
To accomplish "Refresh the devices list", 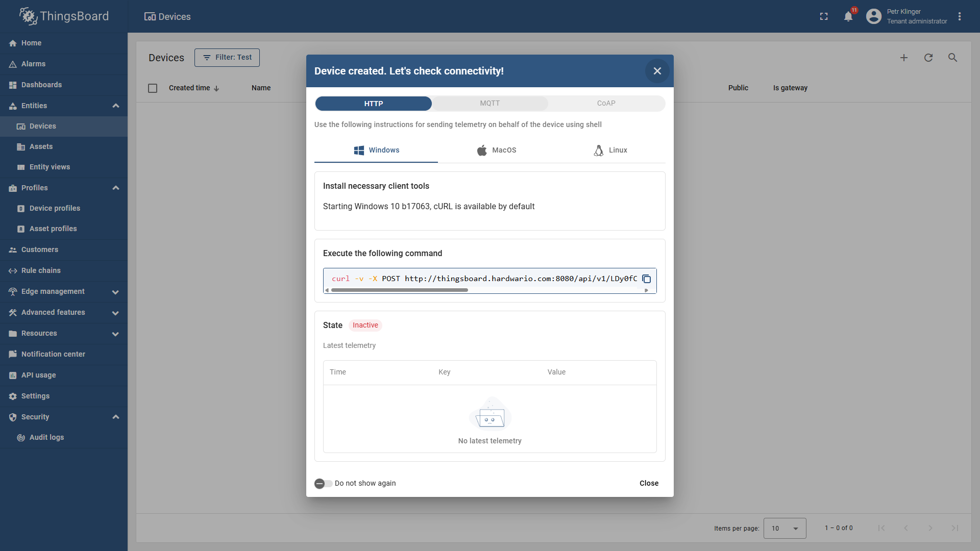I will (x=928, y=58).
